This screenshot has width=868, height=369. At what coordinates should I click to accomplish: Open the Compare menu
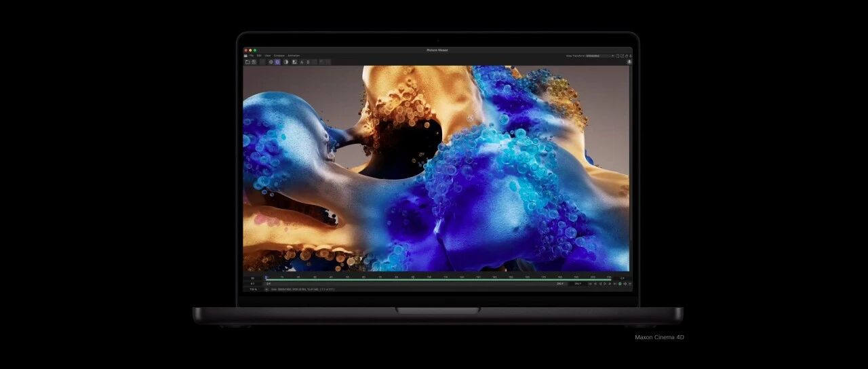(279, 56)
